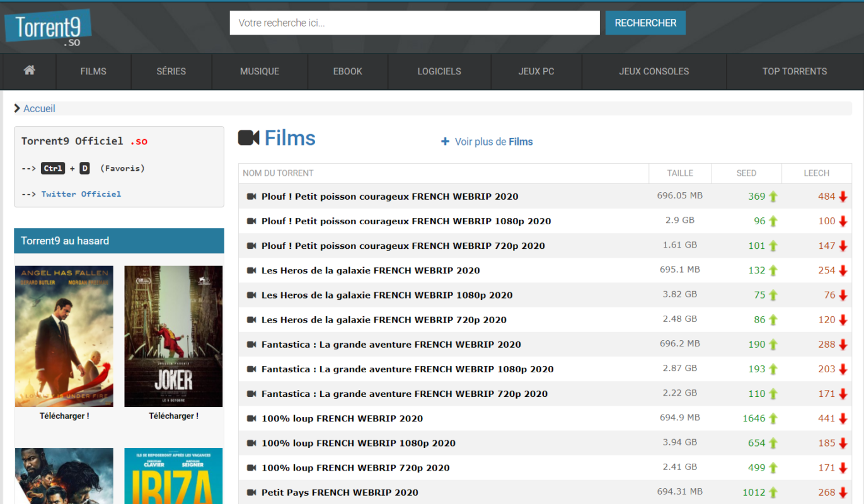Open the Top Torrents menu
Viewport: 864px width, 504px height.
(x=795, y=71)
